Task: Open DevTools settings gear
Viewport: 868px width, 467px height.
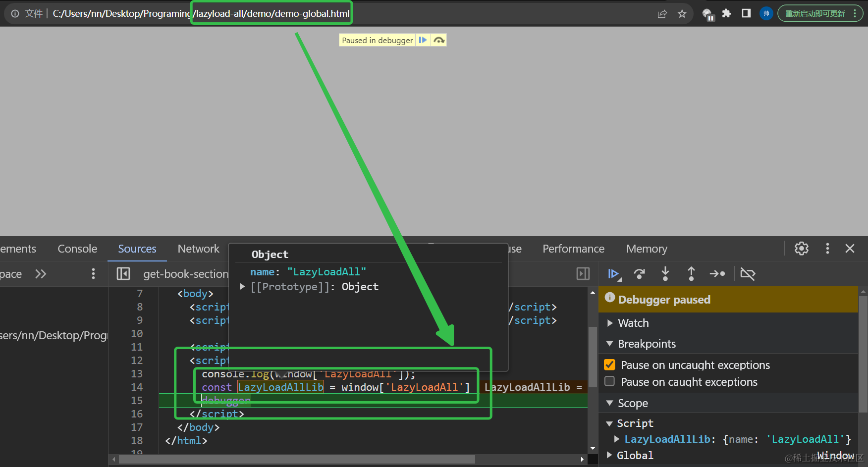Action: pyautogui.click(x=801, y=249)
